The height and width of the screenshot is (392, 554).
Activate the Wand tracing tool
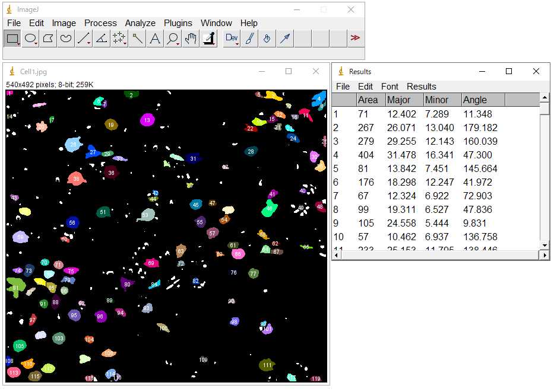pos(137,39)
